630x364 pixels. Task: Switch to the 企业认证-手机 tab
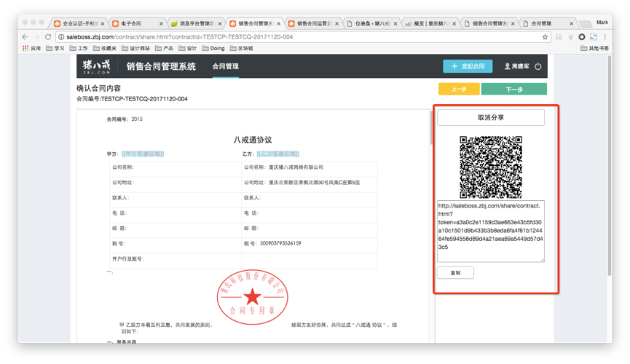79,24
